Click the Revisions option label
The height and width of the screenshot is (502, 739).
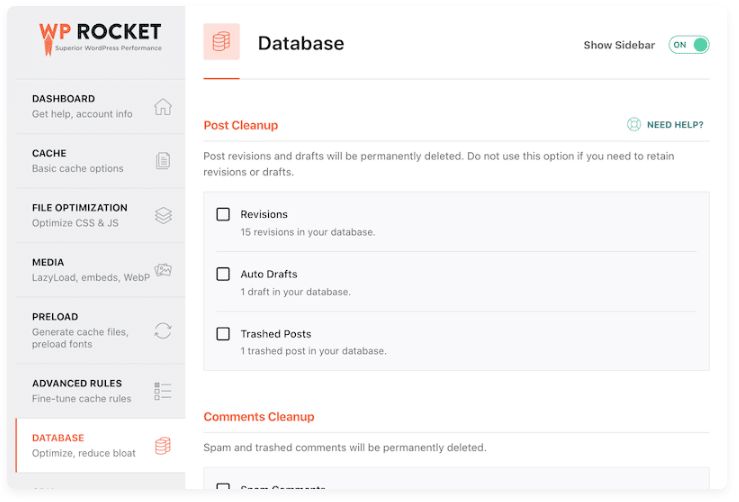pyautogui.click(x=264, y=214)
